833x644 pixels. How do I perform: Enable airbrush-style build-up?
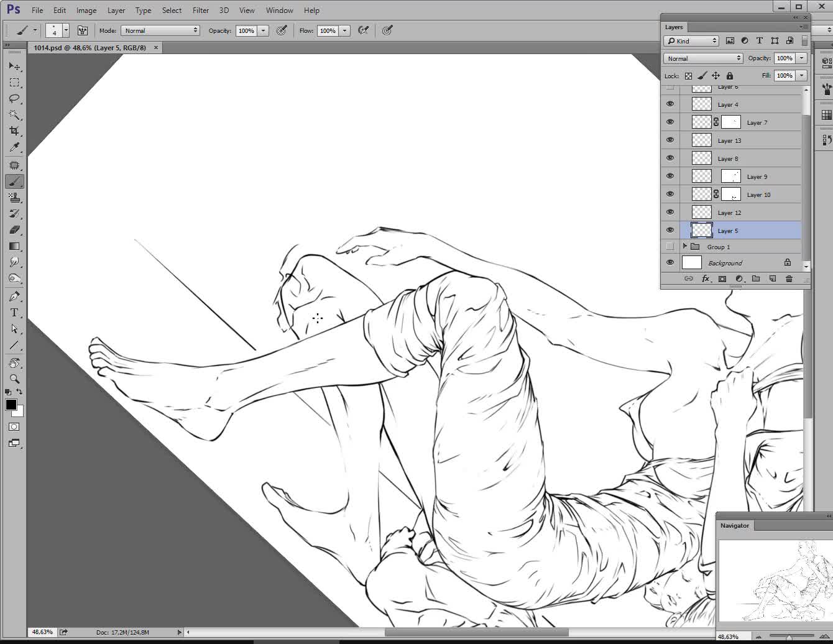click(364, 30)
